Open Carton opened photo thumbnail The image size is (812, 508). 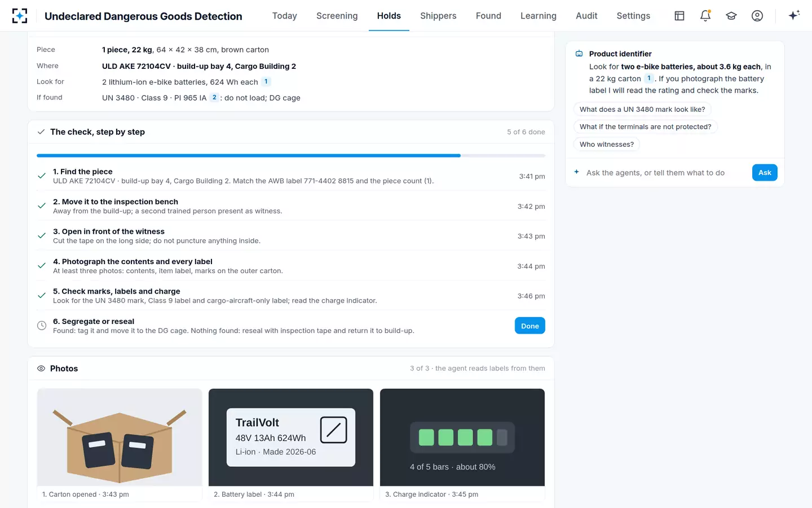click(x=120, y=437)
